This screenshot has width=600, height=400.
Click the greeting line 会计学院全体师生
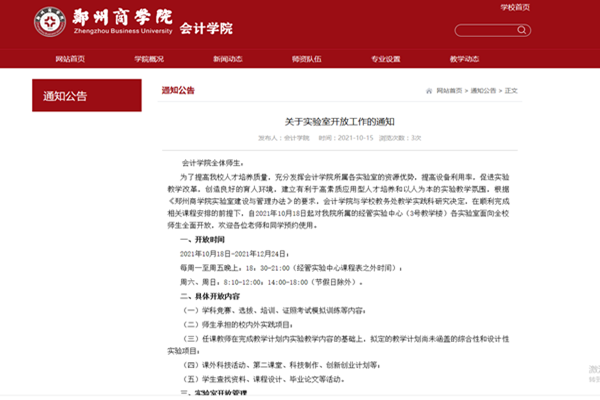pyautogui.click(x=212, y=163)
